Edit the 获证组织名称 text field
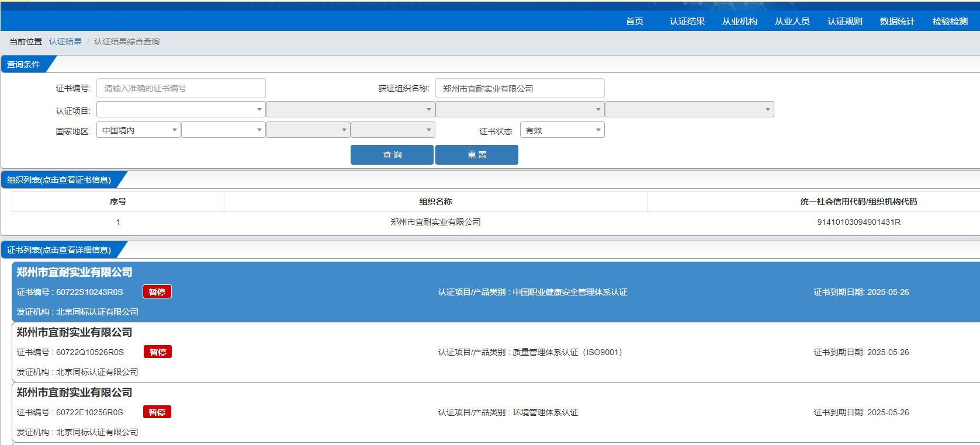This screenshot has width=980, height=445. (520, 88)
